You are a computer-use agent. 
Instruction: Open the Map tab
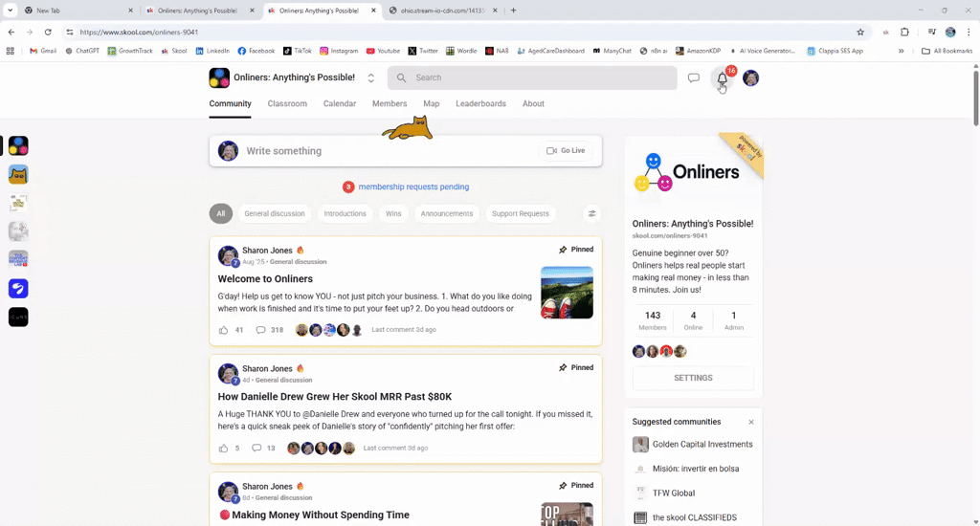(x=432, y=103)
